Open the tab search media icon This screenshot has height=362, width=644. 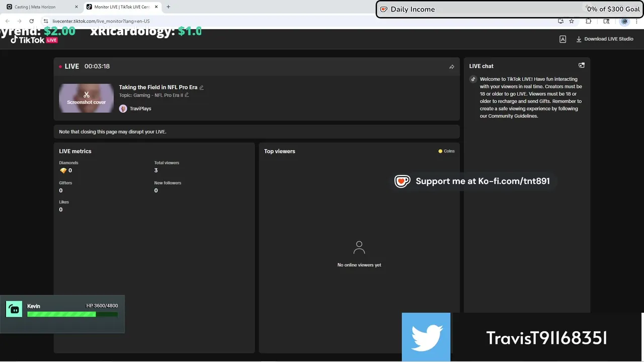point(606,21)
